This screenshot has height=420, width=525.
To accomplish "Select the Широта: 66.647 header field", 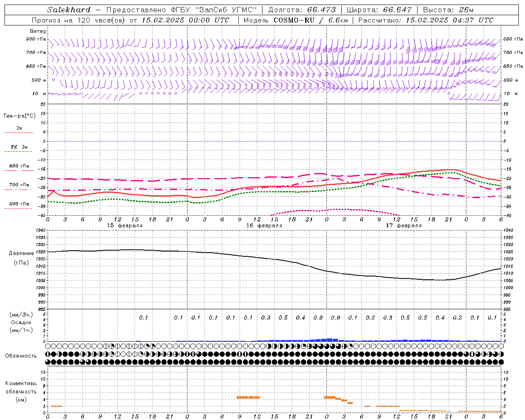I will tap(379, 10).
